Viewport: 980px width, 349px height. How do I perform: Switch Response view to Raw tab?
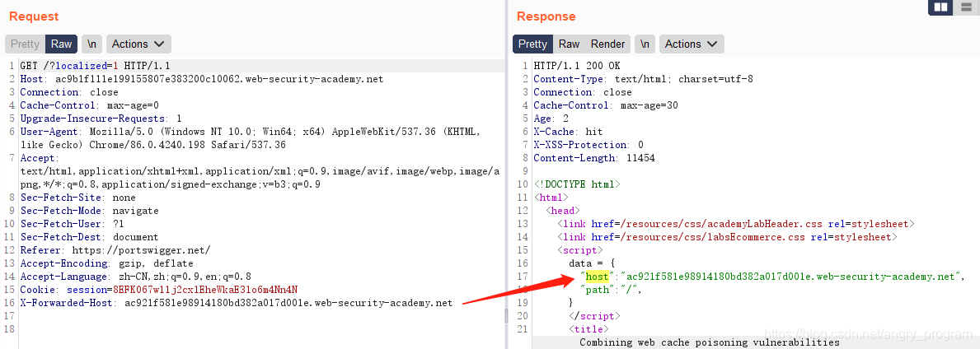click(x=569, y=44)
